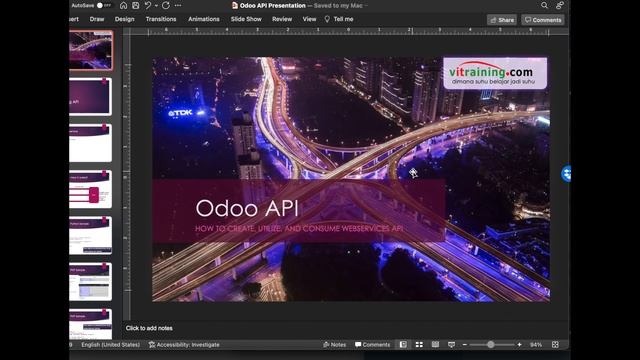640x360 pixels.
Task: Click the Tell me search box
Action: click(339, 19)
